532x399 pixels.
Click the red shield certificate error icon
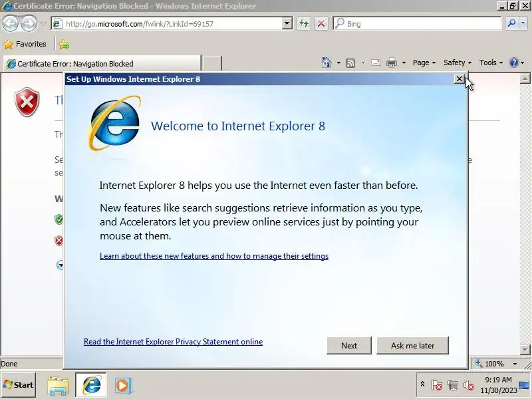[27, 102]
